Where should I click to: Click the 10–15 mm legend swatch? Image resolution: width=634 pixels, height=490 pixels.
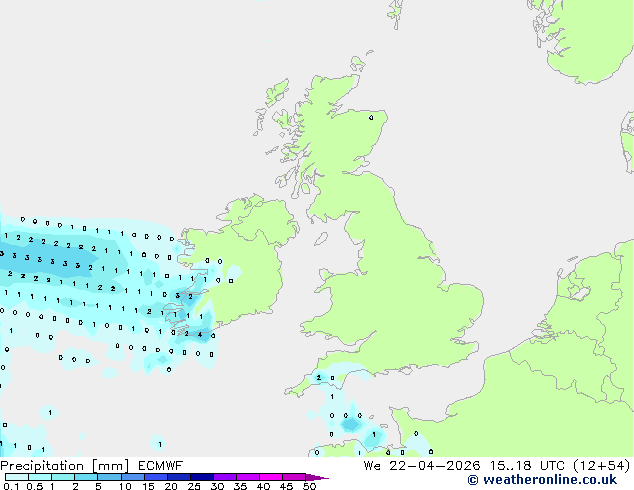click(132, 477)
